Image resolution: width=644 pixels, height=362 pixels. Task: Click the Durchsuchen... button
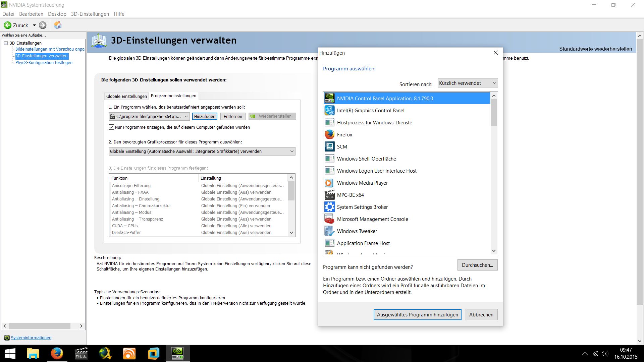click(x=477, y=265)
